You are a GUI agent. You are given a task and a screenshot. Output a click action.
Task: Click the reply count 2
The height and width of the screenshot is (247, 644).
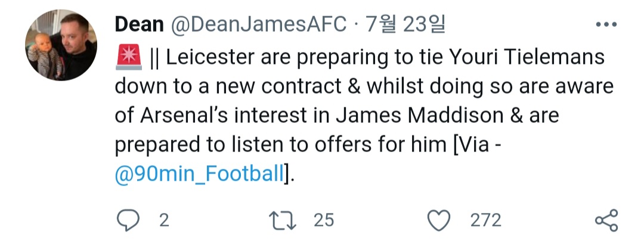(x=164, y=221)
